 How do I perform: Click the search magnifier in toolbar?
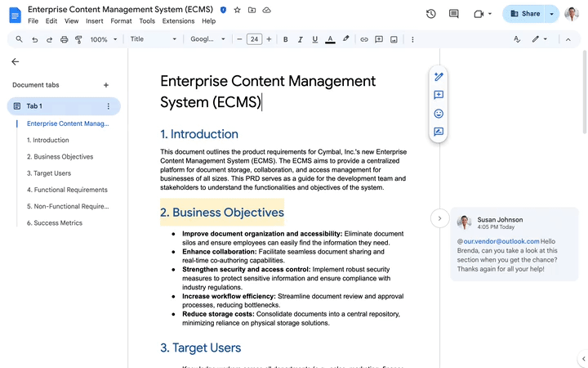(x=19, y=39)
